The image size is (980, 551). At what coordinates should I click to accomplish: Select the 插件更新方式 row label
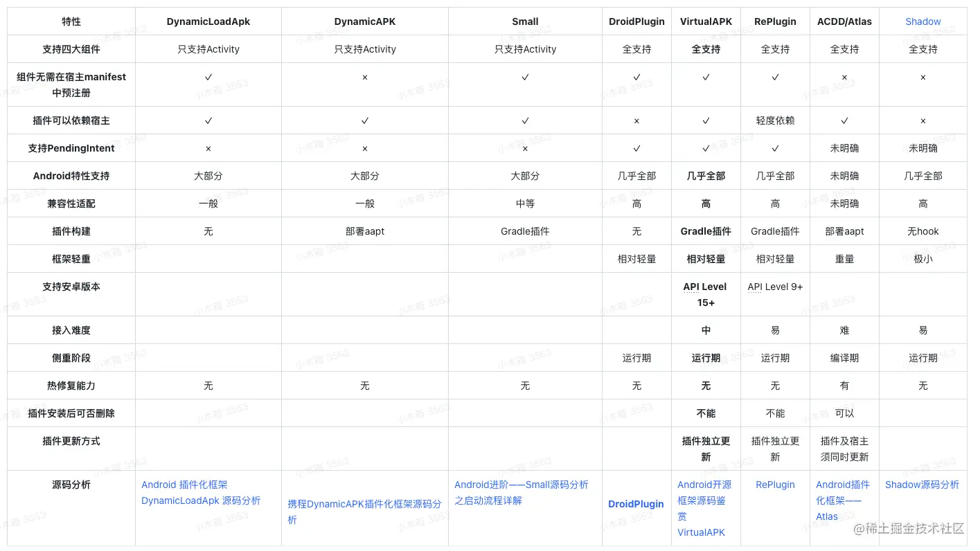[71, 441]
